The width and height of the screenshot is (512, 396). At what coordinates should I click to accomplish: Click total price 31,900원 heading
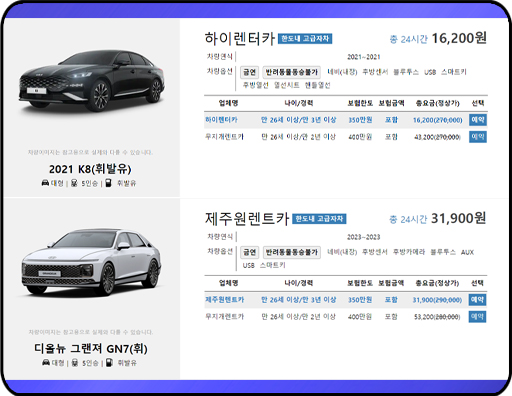pos(458,219)
